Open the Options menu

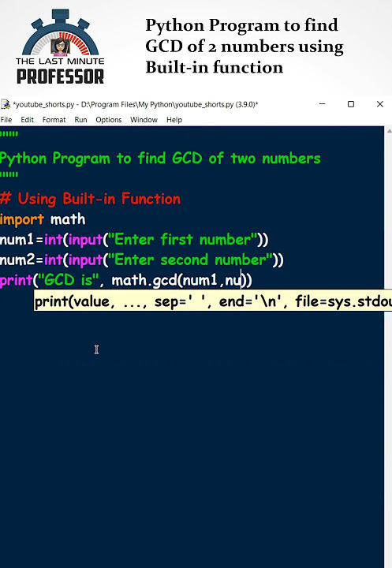[x=109, y=120]
